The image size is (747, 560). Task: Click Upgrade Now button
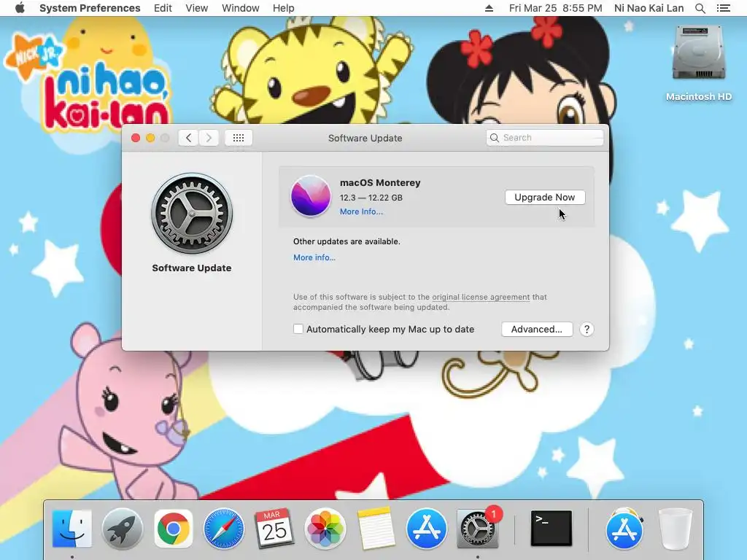click(x=545, y=197)
